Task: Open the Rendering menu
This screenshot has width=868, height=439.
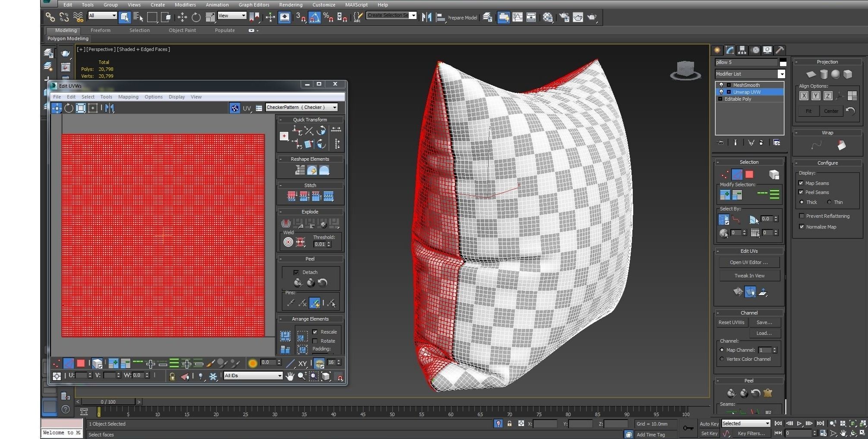Action: click(290, 5)
